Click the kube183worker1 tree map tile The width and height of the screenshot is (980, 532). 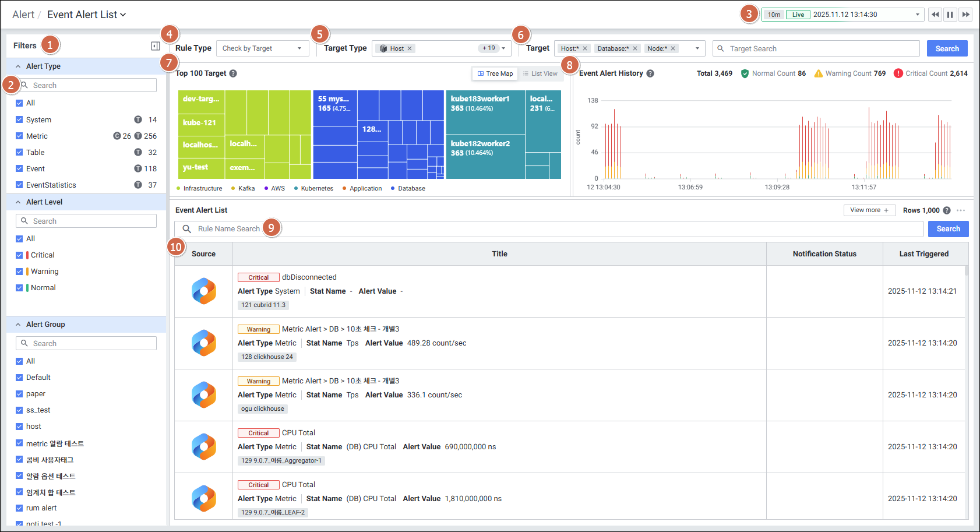pos(485,112)
